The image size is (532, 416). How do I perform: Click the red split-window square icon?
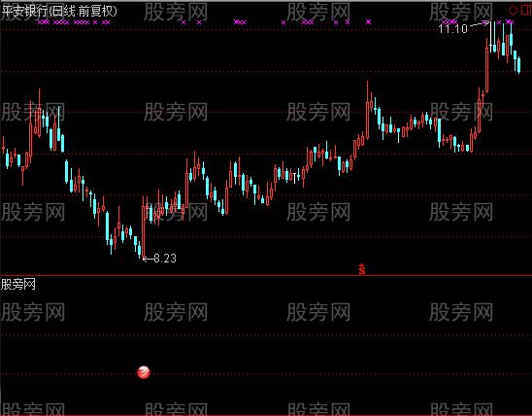pos(526,10)
